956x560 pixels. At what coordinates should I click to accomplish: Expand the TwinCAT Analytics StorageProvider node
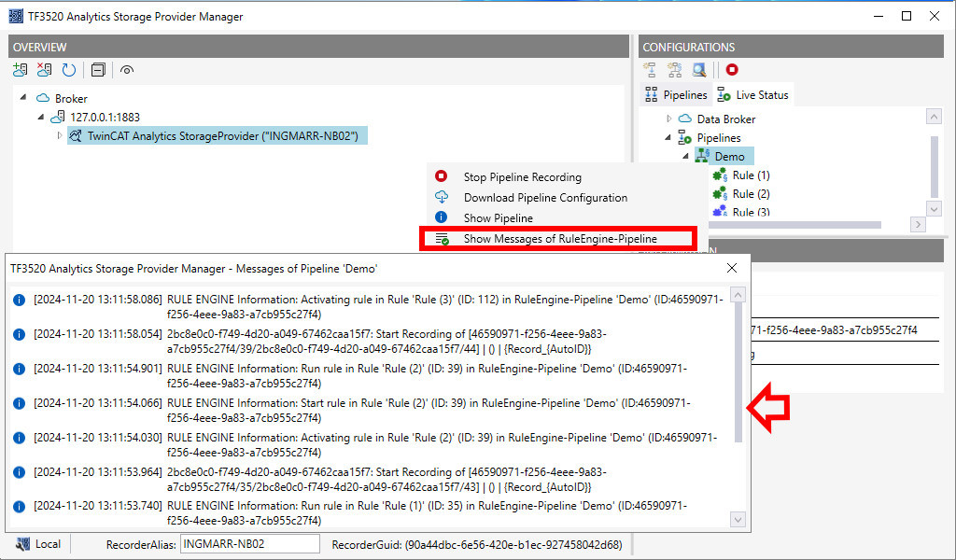click(59, 135)
